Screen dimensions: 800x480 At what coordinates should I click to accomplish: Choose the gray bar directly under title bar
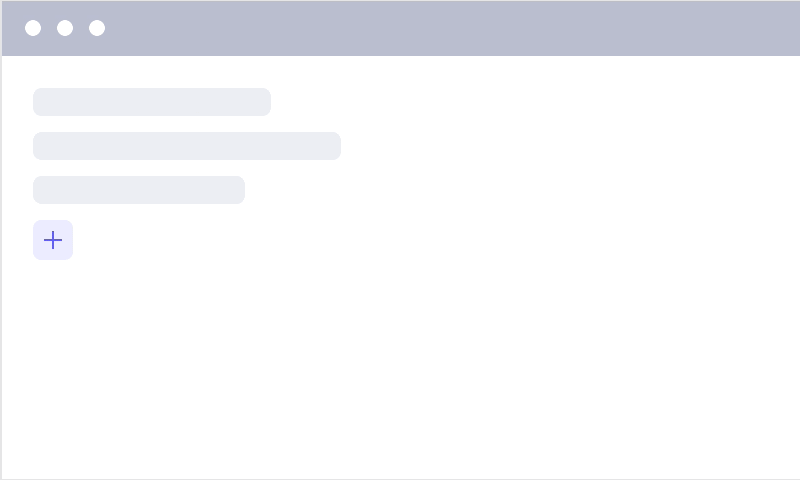(x=152, y=102)
